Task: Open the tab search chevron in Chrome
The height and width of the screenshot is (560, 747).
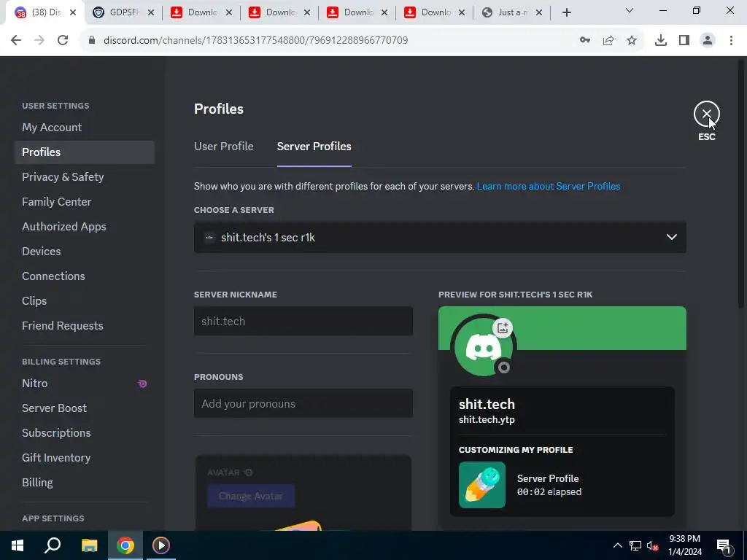Action: click(630, 10)
